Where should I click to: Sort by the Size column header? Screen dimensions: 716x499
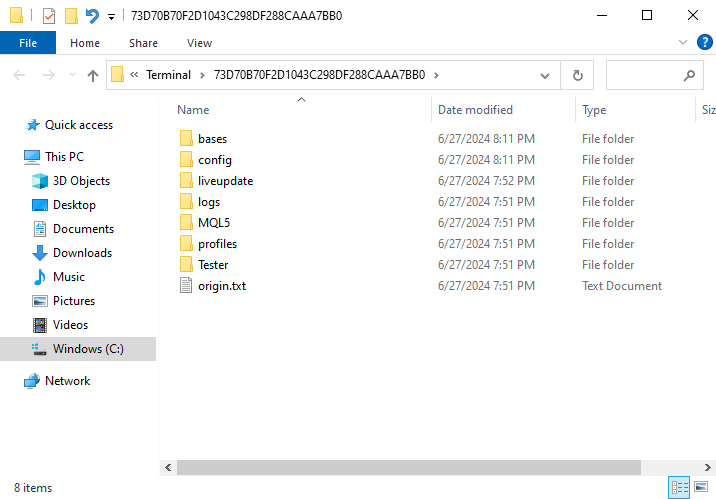(708, 110)
